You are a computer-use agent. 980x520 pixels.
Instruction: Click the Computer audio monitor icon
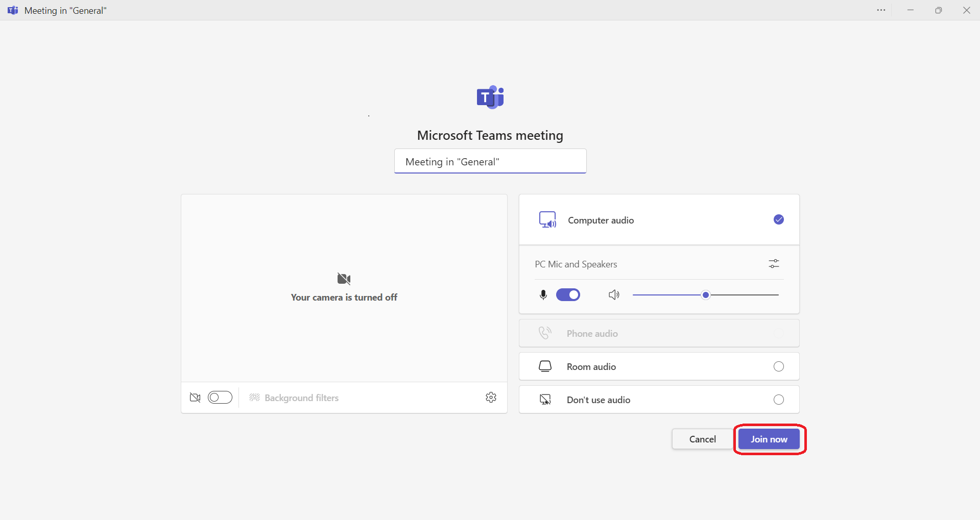(547, 220)
